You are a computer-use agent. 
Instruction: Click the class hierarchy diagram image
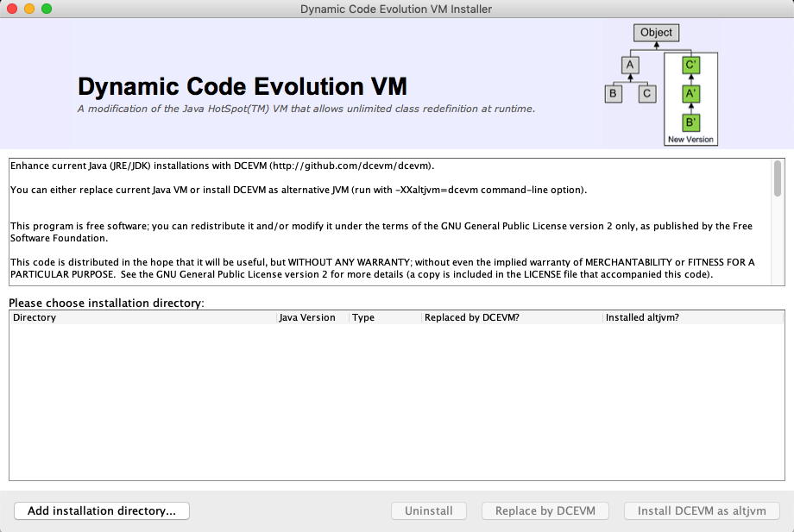point(661,84)
